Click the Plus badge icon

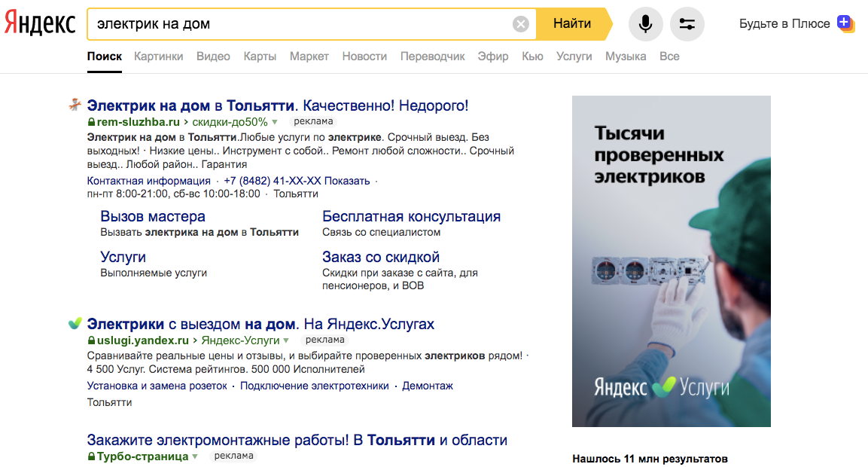845,24
